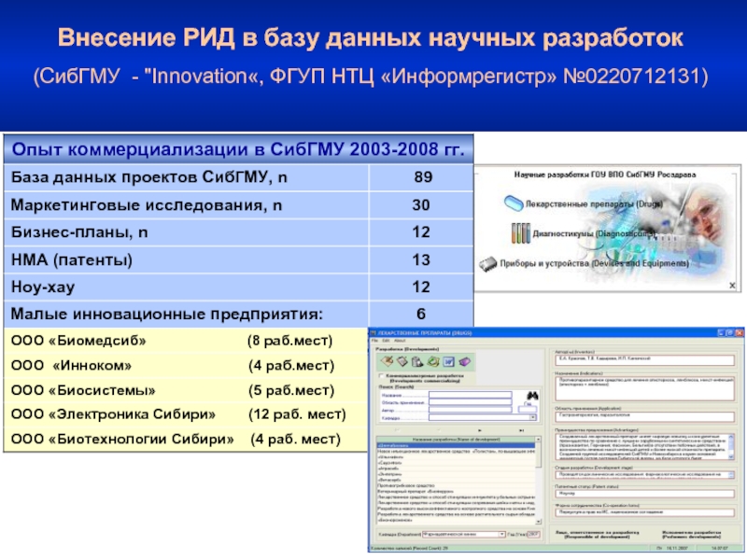The height and width of the screenshot is (560, 747).
Task: Click the Record Count status bar entry
Action: click(409, 548)
